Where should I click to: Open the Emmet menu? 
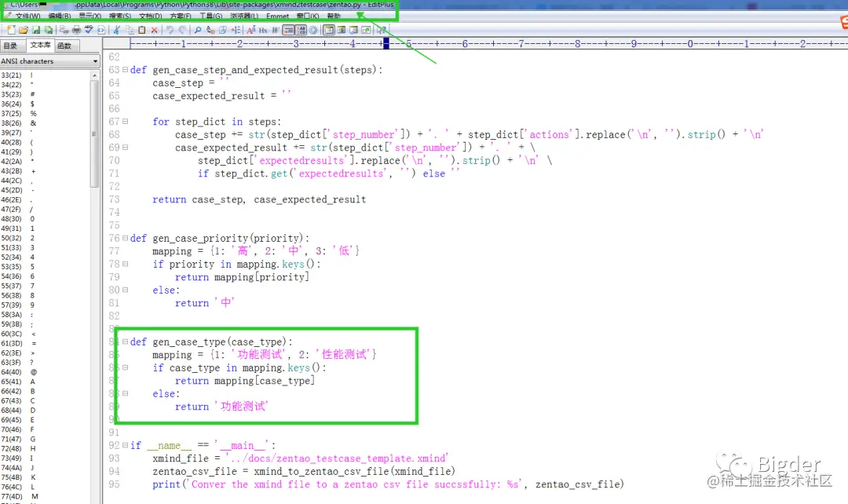(x=277, y=16)
